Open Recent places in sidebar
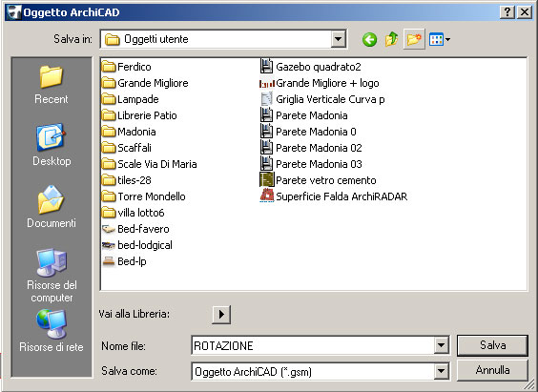 click(x=52, y=85)
